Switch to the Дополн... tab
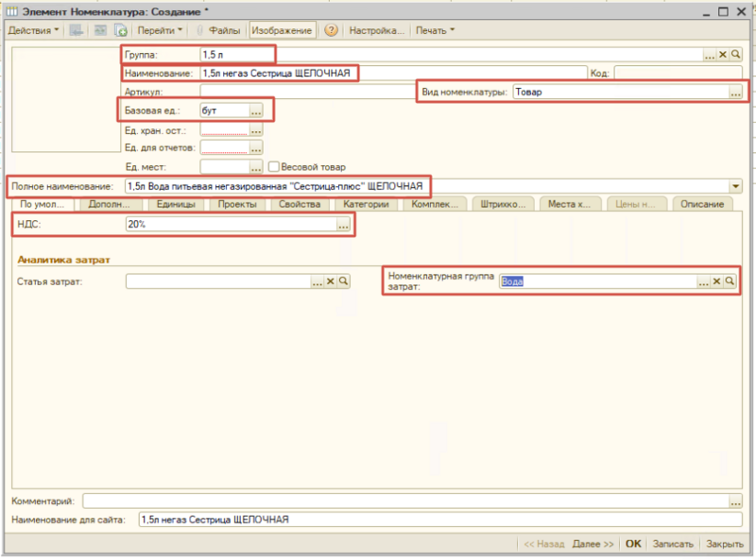756x560 pixels. tap(109, 204)
